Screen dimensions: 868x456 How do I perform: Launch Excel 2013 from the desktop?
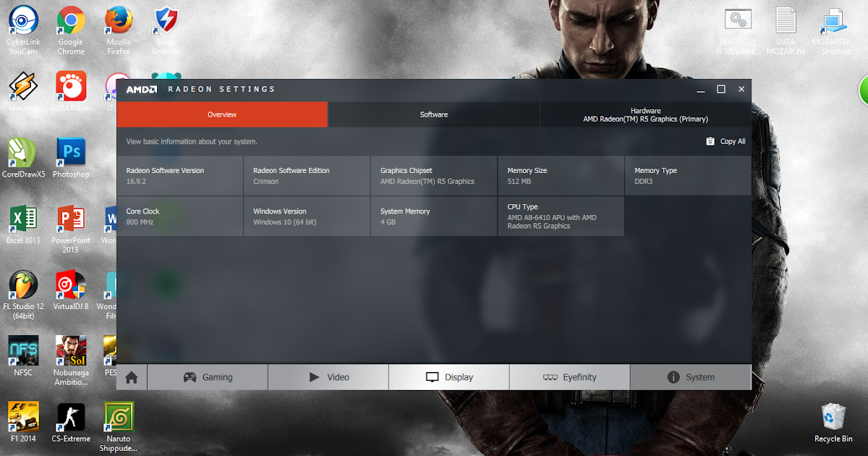coord(23,224)
